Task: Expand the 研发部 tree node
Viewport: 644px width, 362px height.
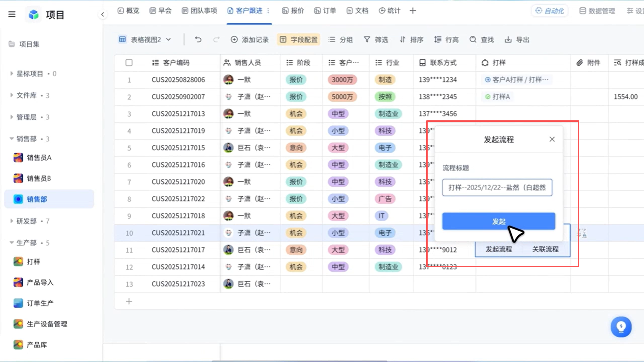Action: [11, 221]
